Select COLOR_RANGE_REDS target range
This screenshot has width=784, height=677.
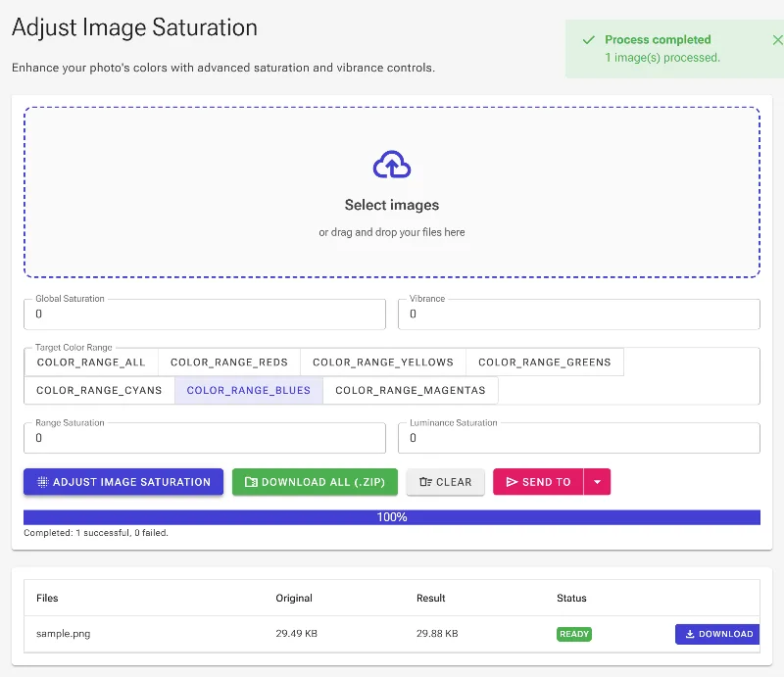[229, 362]
